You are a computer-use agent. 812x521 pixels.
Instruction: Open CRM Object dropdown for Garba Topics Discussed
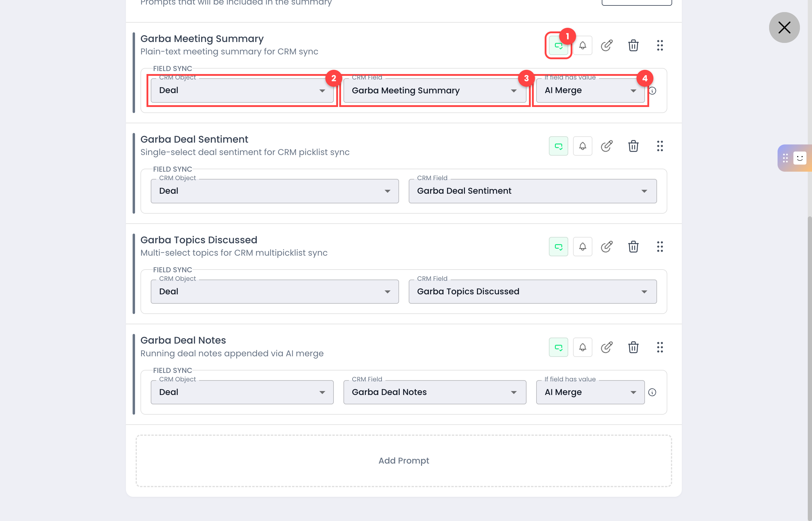(x=275, y=292)
